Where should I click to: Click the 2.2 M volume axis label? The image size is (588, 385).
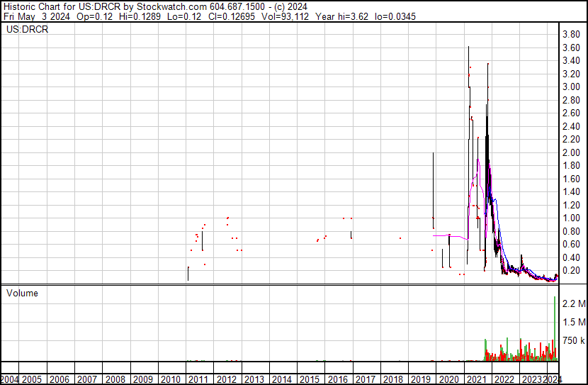(573, 303)
